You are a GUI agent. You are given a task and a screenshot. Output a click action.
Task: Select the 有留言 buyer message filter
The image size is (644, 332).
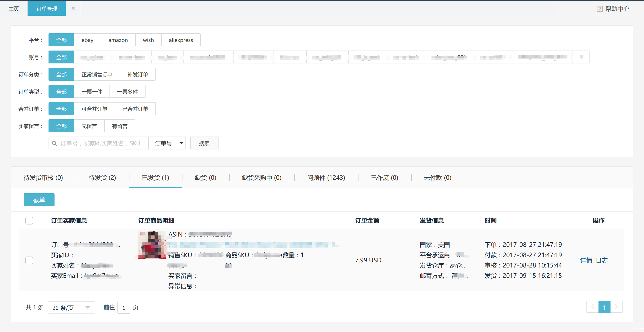[x=120, y=126]
